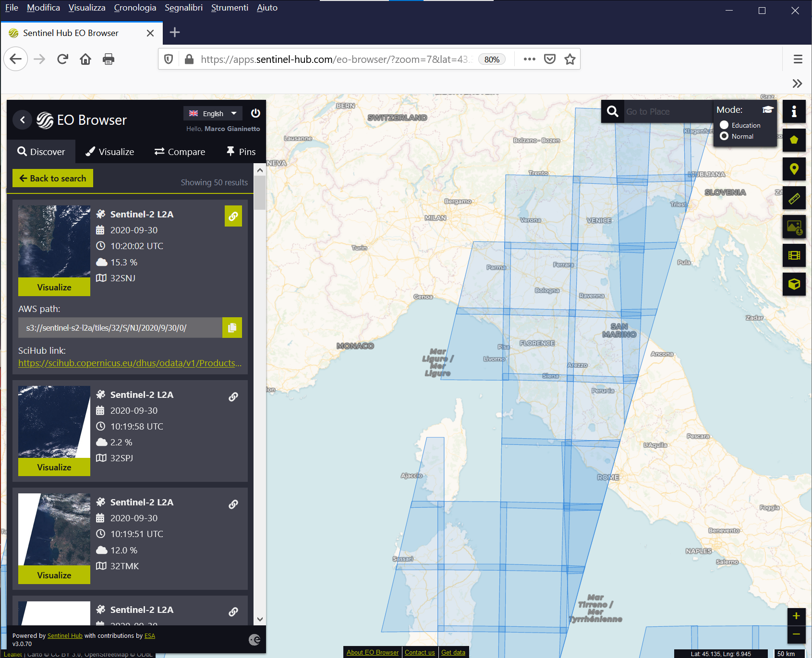812x658 pixels.
Task: Click the Go to Place search field
Action: coord(667,111)
